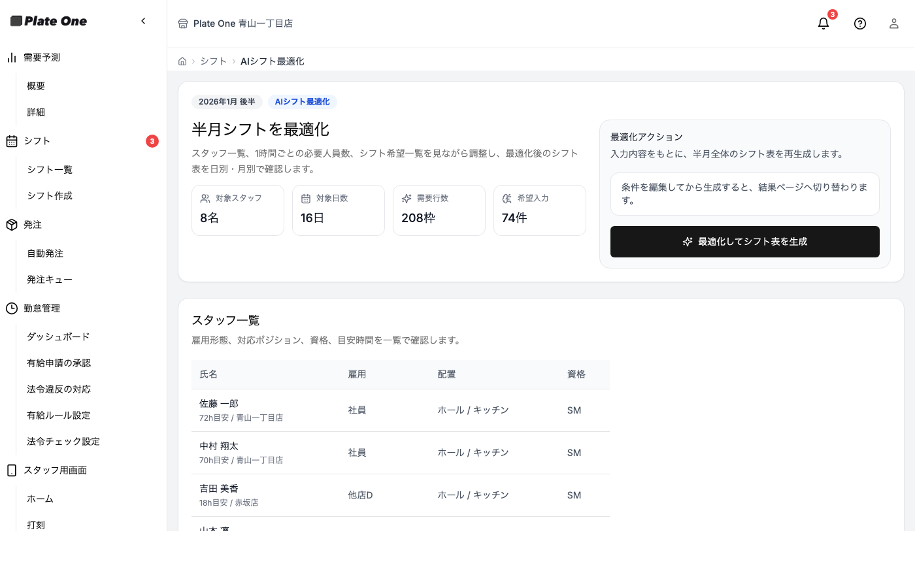The image size is (915, 588).
Task: Click the 希望入力 74件 card
Action: [x=540, y=210]
